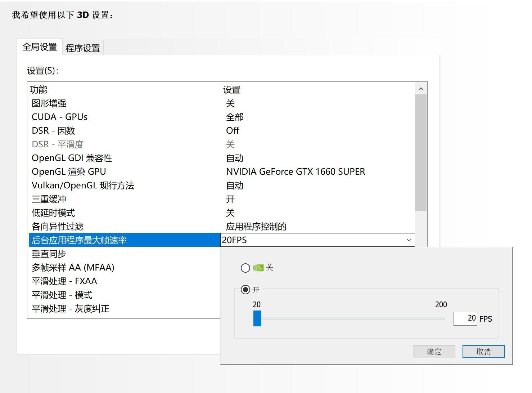Click the 自动 value for Vulkan/OpenGL 现行方法

tap(235, 186)
